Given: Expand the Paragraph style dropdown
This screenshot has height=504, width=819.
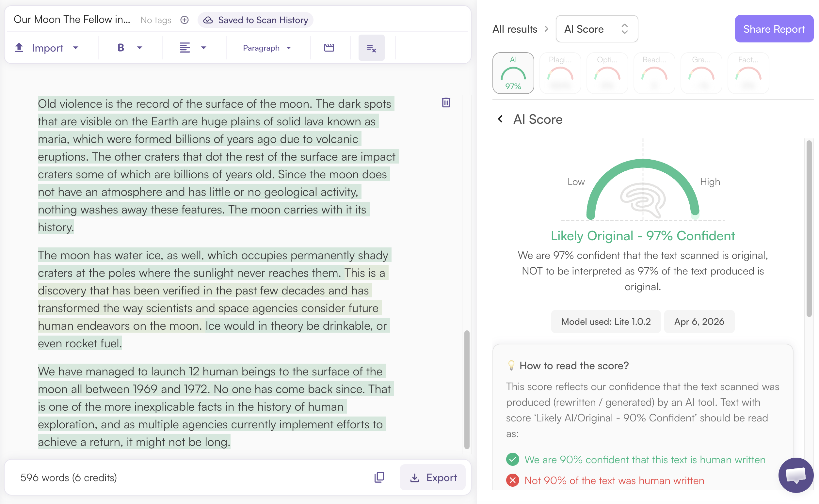Looking at the screenshot, I should pos(267,48).
